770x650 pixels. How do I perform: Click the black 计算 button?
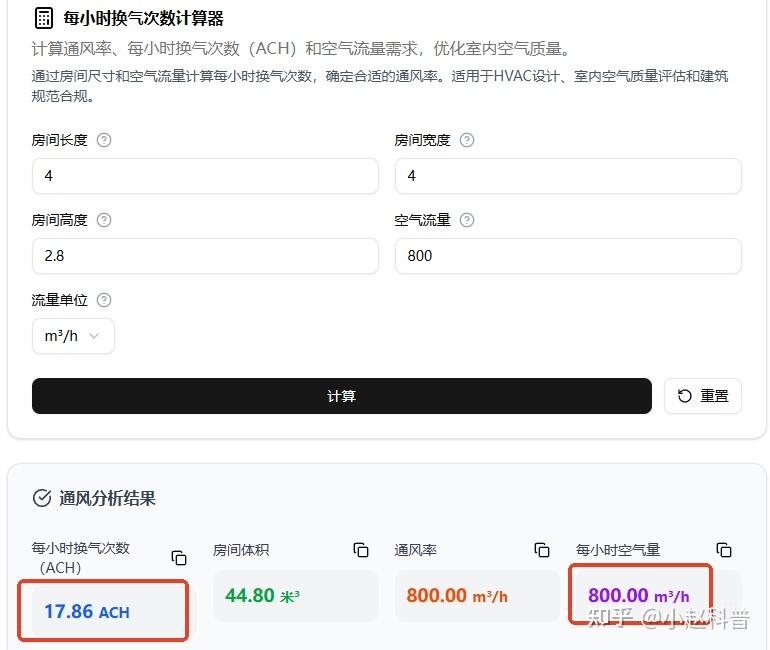[x=342, y=396]
